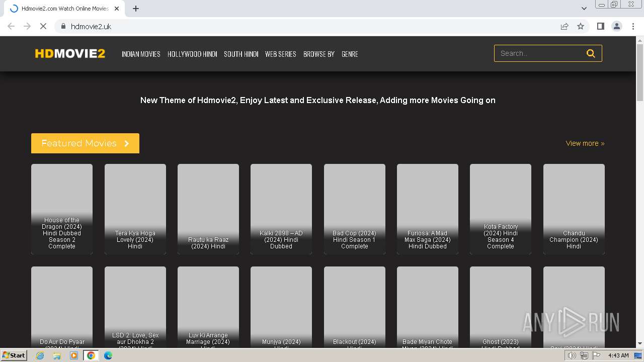
Task: Open Munjya movie card
Action: click(281, 307)
